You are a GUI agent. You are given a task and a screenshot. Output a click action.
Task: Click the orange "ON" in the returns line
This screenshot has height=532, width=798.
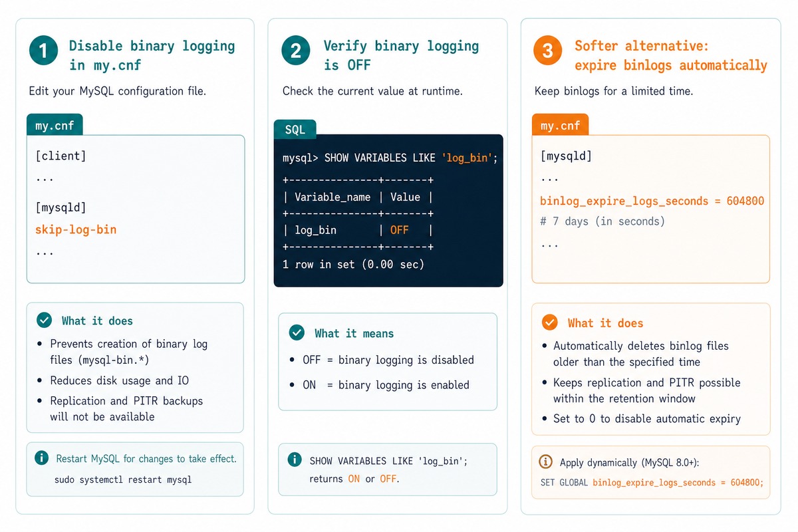coord(354,479)
